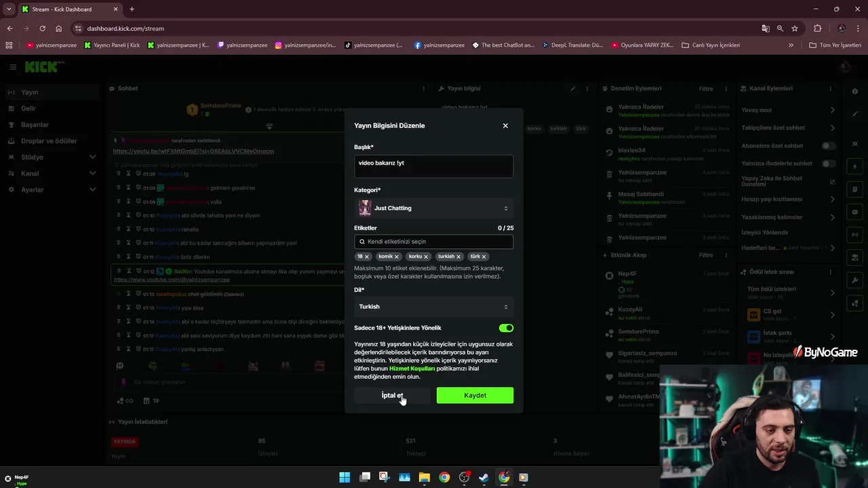Click the Başlık title input field
This screenshot has height=488, width=868.
click(433, 166)
